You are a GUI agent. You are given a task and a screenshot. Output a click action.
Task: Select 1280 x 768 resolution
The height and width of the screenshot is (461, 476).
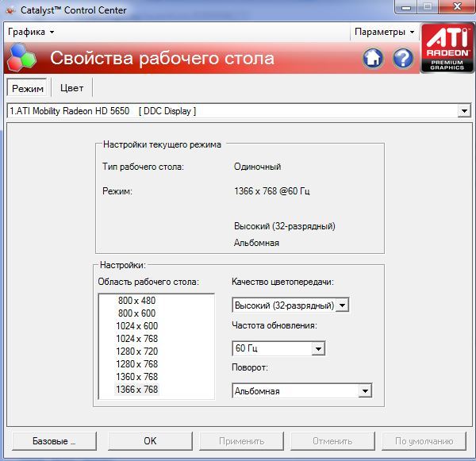coord(136,364)
